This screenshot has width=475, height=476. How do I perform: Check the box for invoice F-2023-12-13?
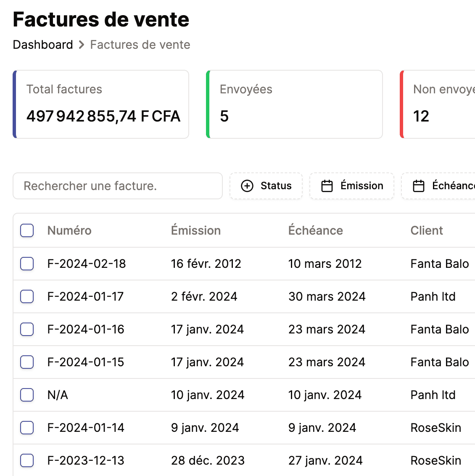(26, 460)
